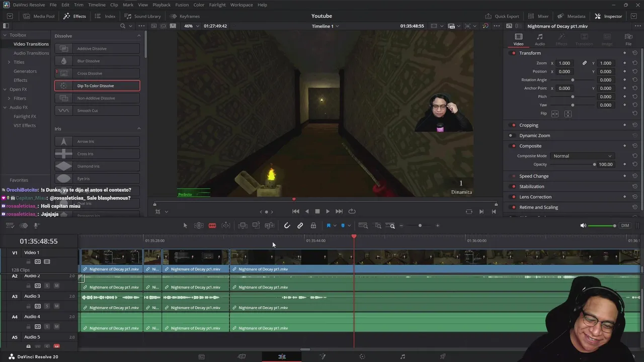Activate the Trim Edit mode tool
Viewport: 644px width, 362px height.
(x=199, y=226)
